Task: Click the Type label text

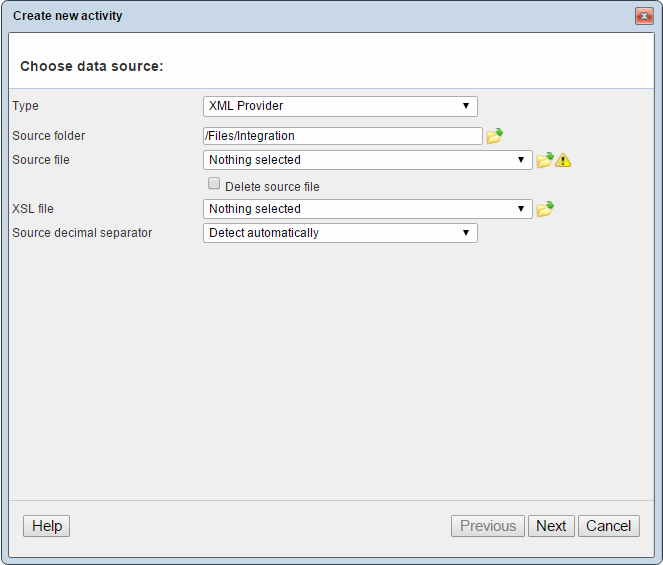Action: tap(26, 106)
